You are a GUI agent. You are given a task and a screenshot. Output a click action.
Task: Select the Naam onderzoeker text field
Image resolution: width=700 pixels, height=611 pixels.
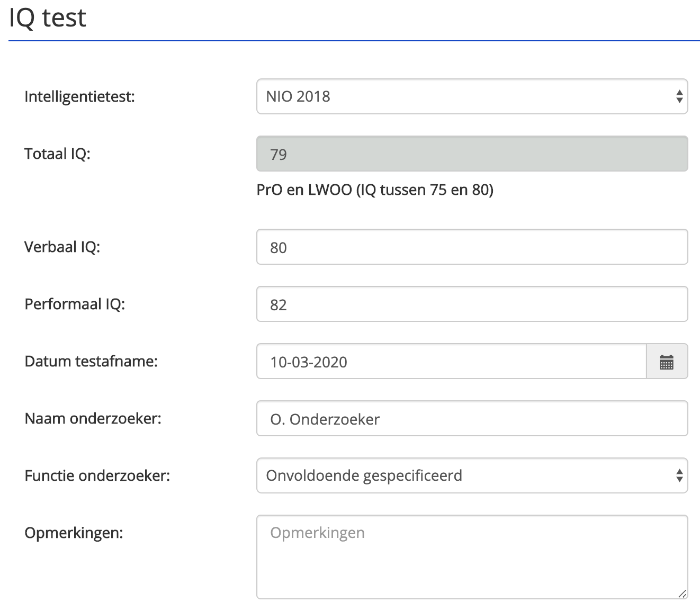[471, 419]
